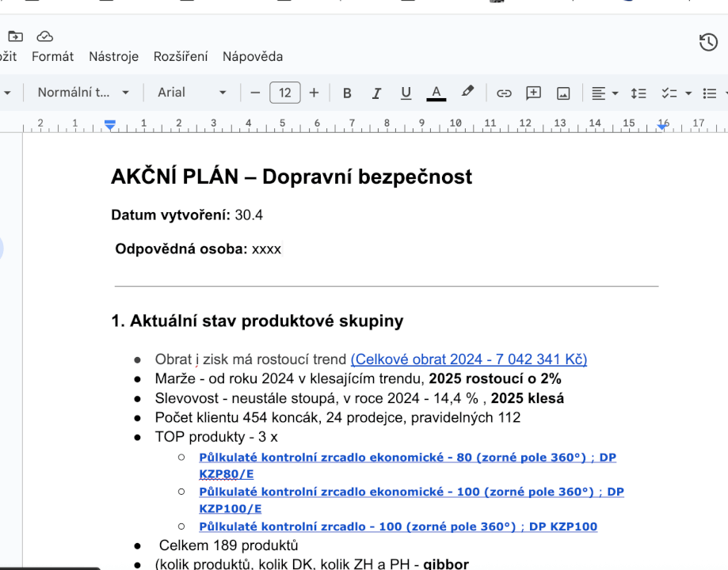This screenshot has height=570, width=728.
Task: Toggle bold formatting
Action: point(347,93)
